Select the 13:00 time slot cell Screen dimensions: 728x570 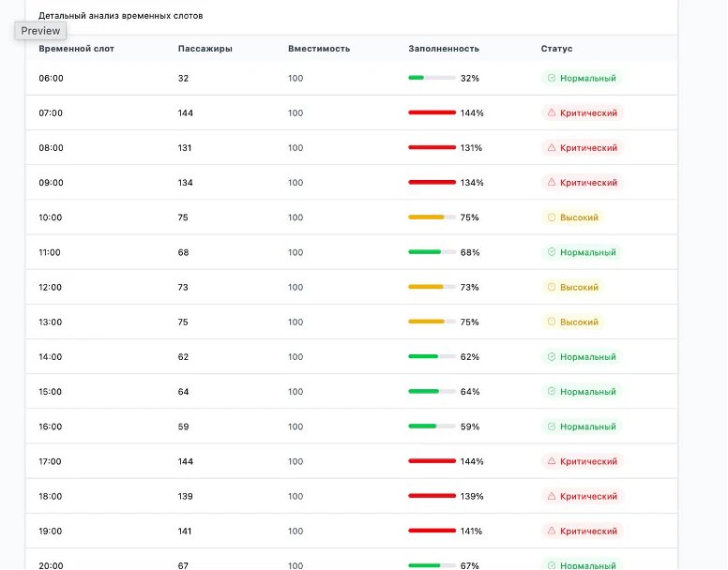click(50, 322)
